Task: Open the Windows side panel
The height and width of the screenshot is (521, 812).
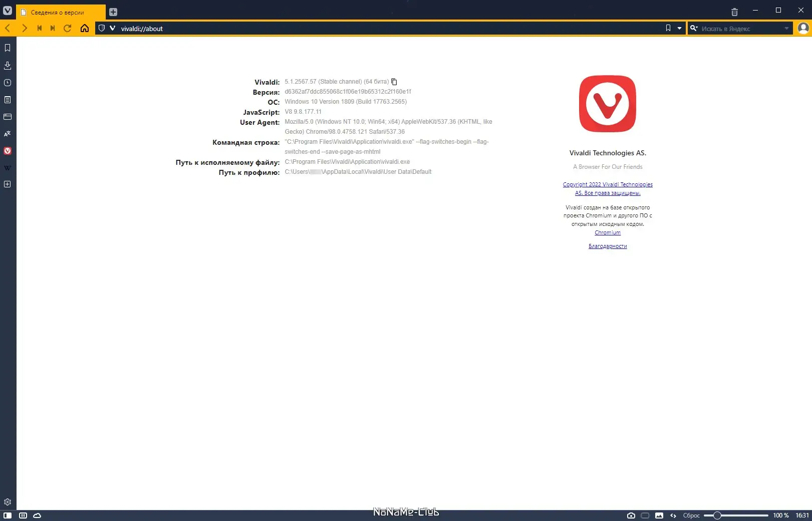Action: (8, 117)
